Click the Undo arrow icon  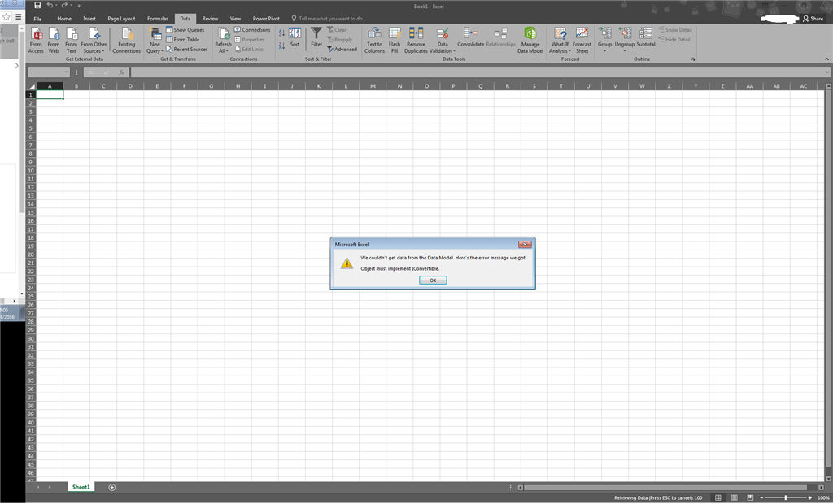pos(50,6)
